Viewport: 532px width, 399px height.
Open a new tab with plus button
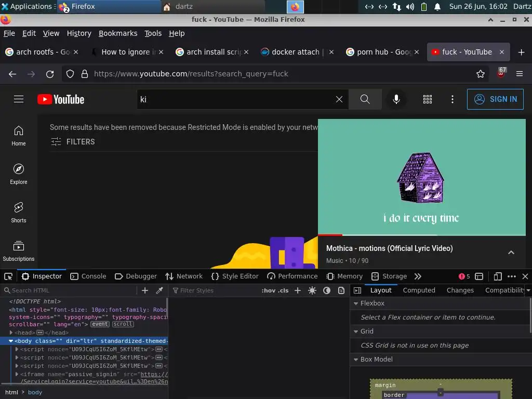click(522, 52)
